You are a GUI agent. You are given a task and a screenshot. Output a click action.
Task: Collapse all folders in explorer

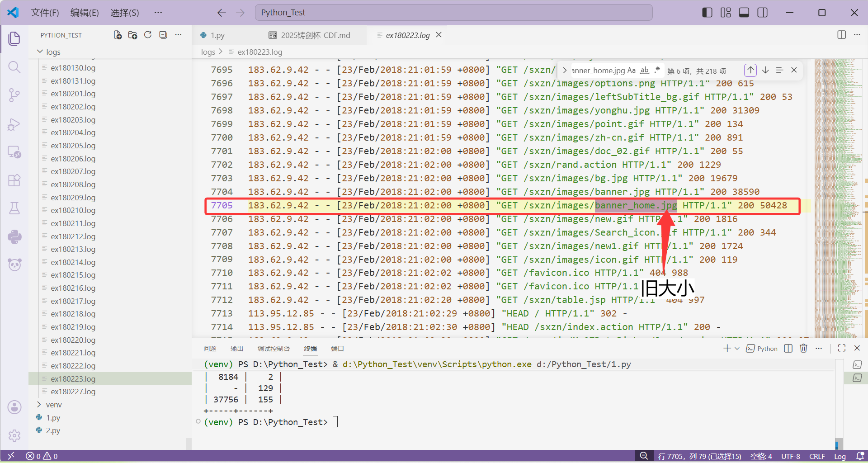tap(163, 35)
